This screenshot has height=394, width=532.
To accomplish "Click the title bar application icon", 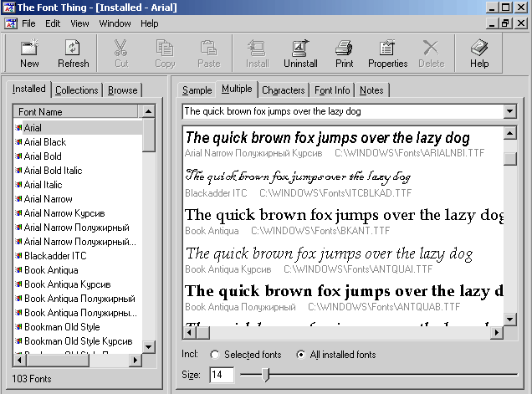I will (9, 8).
